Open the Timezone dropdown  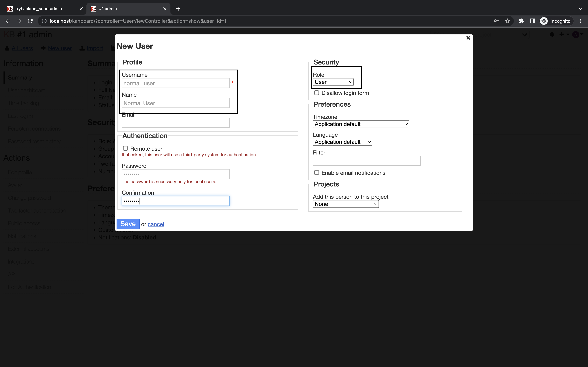pyautogui.click(x=360, y=124)
